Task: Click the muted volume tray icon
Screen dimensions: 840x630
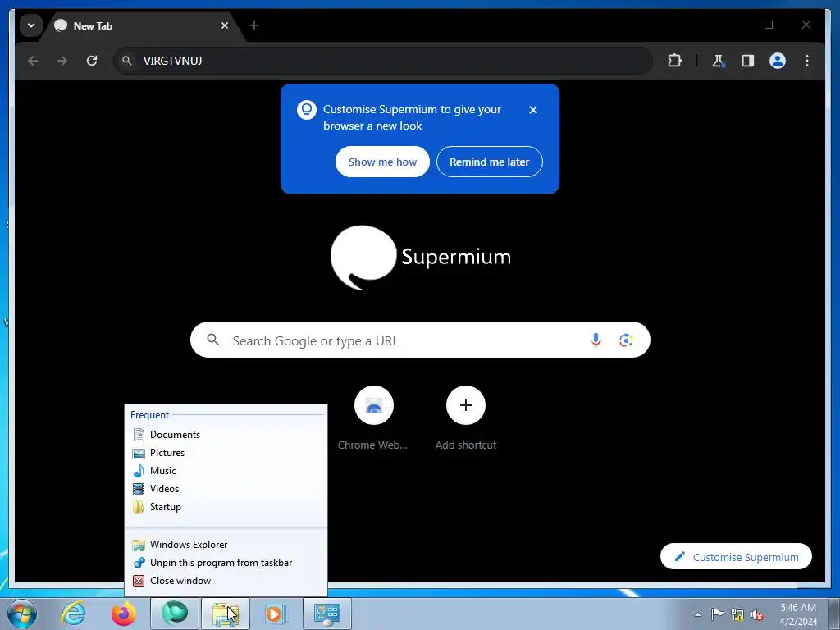Action: coord(757,615)
